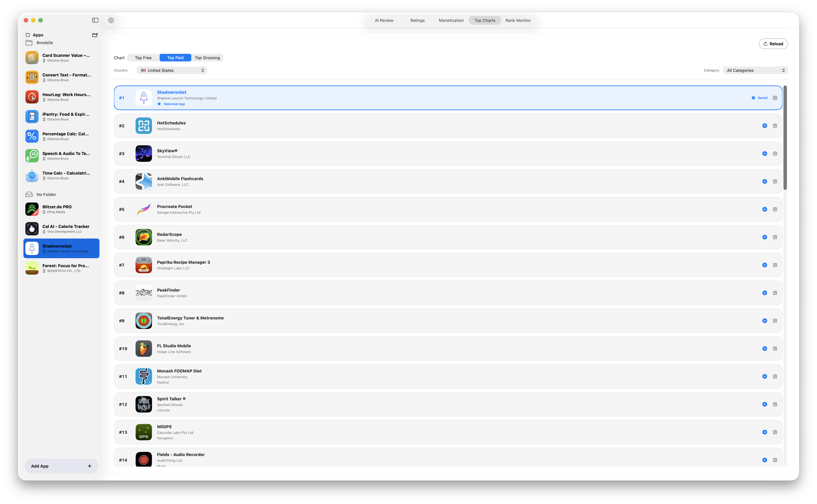Viewport: 817px width, 504px height.
Task: Click the chart list vertical scrollbar
Action: click(785, 138)
